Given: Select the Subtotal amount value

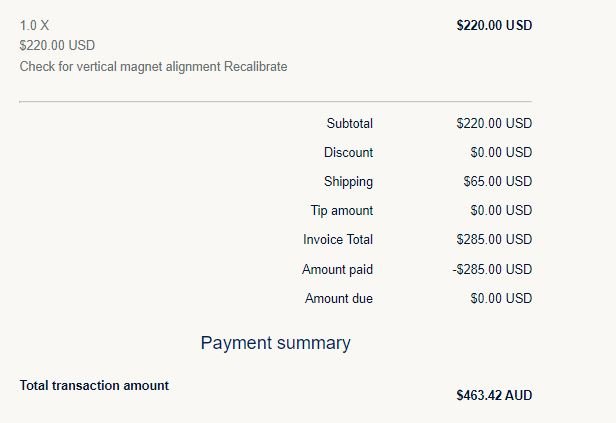Looking at the screenshot, I should click(x=494, y=124).
